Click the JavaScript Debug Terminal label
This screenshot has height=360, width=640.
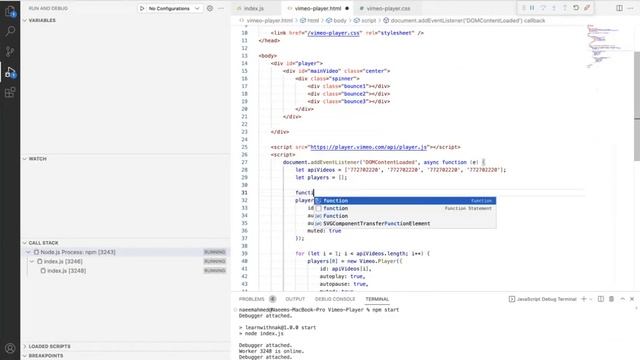pyautogui.click(x=547, y=299)
